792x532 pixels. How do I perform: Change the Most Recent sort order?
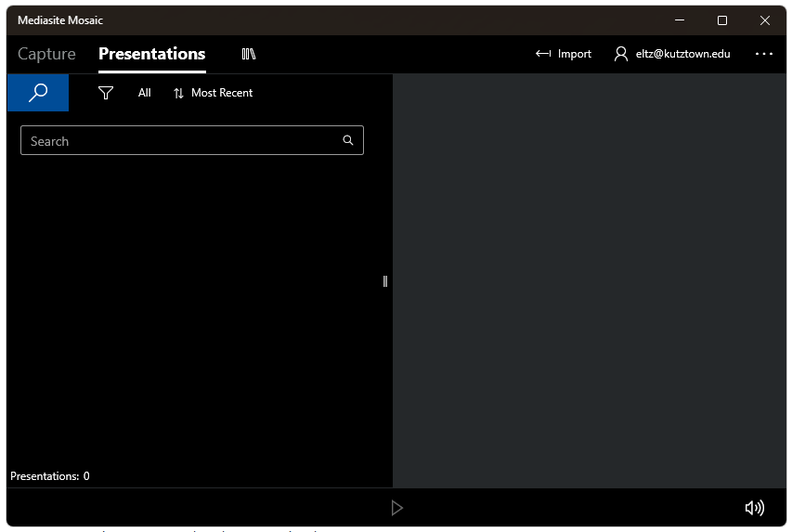[213, 93]
